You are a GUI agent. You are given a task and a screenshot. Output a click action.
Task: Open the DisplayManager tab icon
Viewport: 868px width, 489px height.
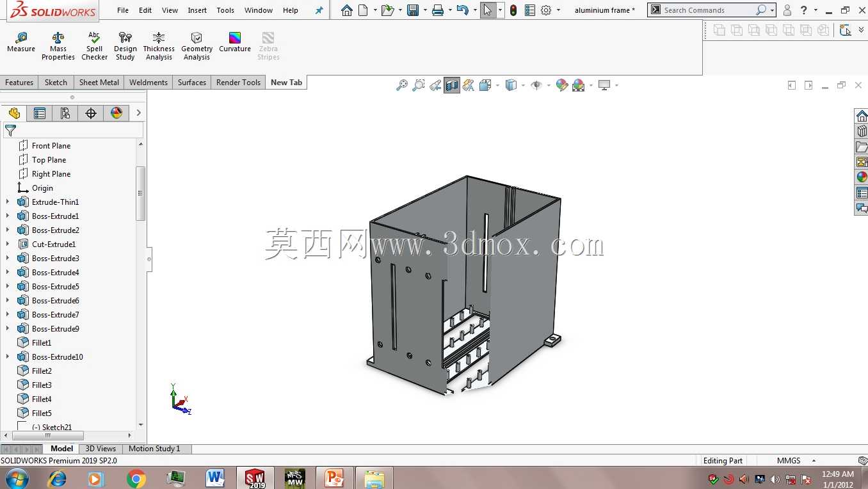116,113
